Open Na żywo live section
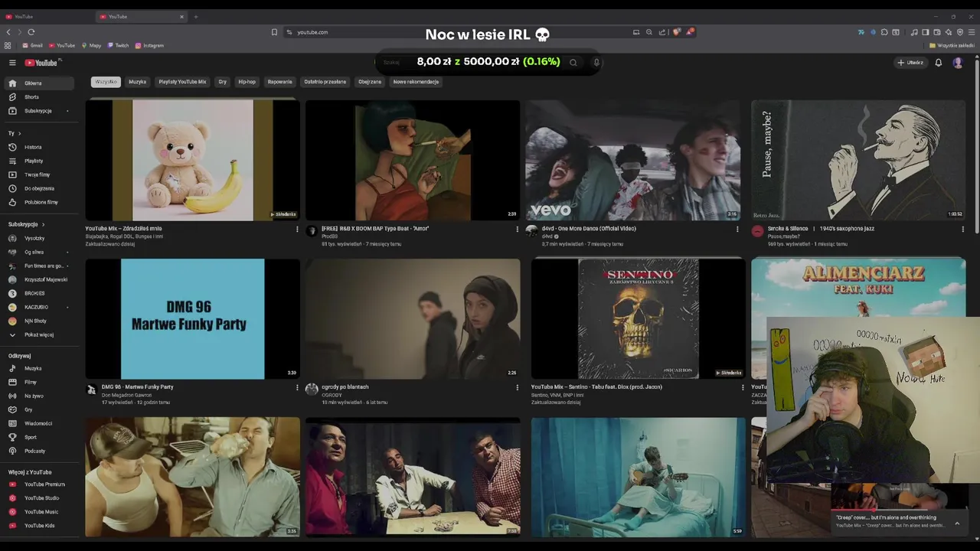Viewport: 980px width, 551px height. (40, 396)
